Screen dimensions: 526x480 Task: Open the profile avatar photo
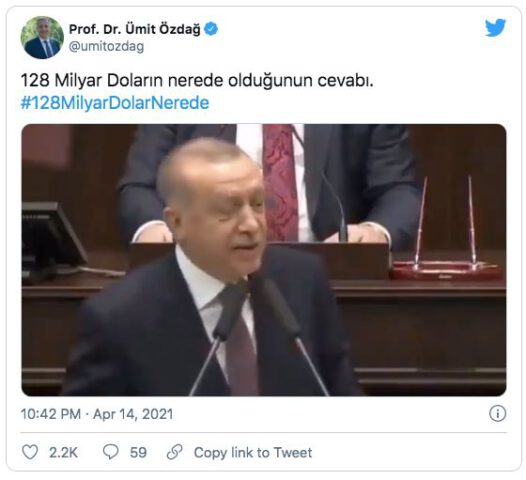point(42,37)
